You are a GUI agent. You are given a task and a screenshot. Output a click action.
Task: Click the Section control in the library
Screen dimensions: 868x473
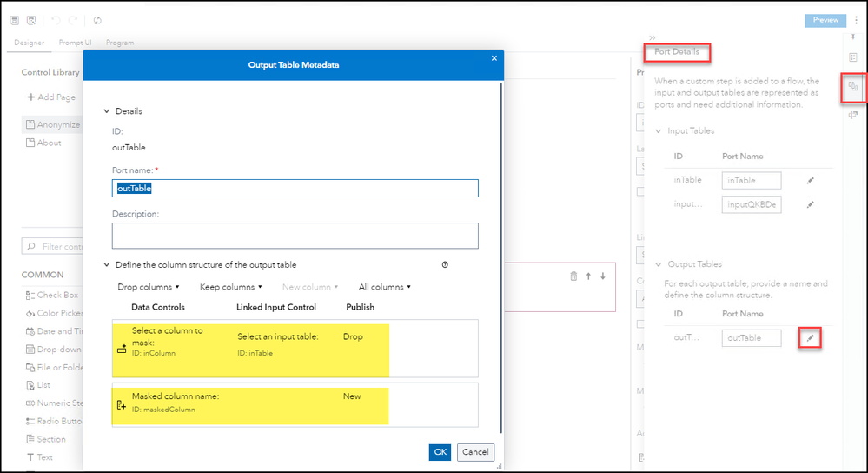[46, 439]
